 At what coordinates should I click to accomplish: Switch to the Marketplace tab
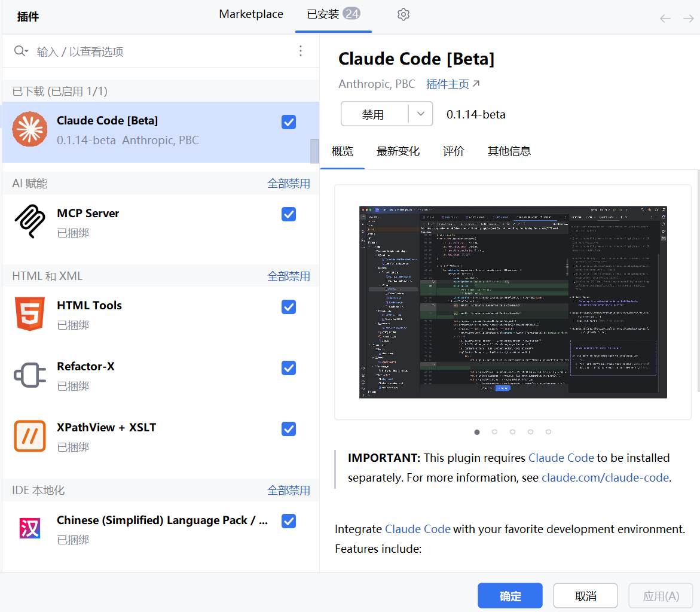(x=251, y=14)
